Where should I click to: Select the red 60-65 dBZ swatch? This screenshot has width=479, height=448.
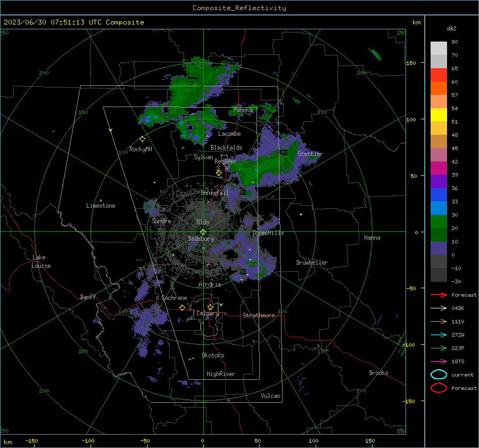[x=439, y=75]
